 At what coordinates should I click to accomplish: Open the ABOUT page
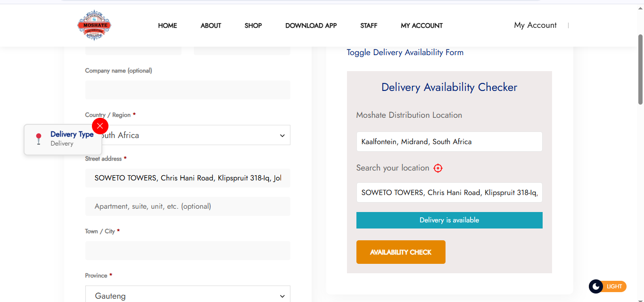click(211, 25)
